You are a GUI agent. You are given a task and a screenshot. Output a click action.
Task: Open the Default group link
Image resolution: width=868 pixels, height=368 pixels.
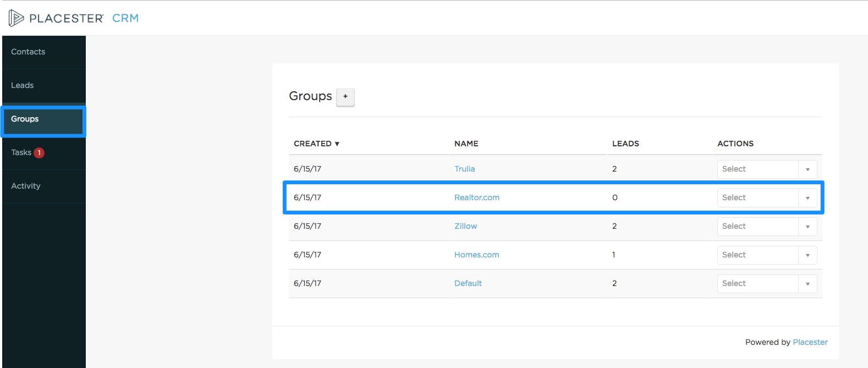point(468,283)
